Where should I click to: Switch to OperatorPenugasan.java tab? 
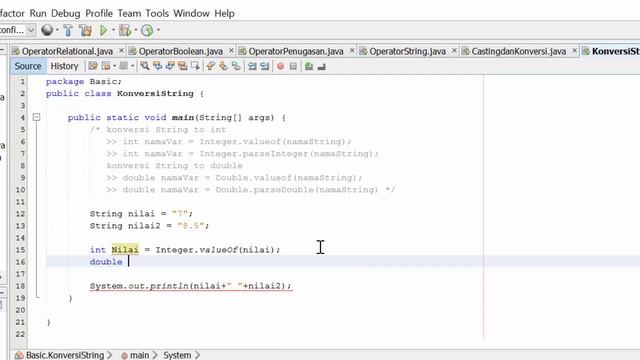coord(296,51)
